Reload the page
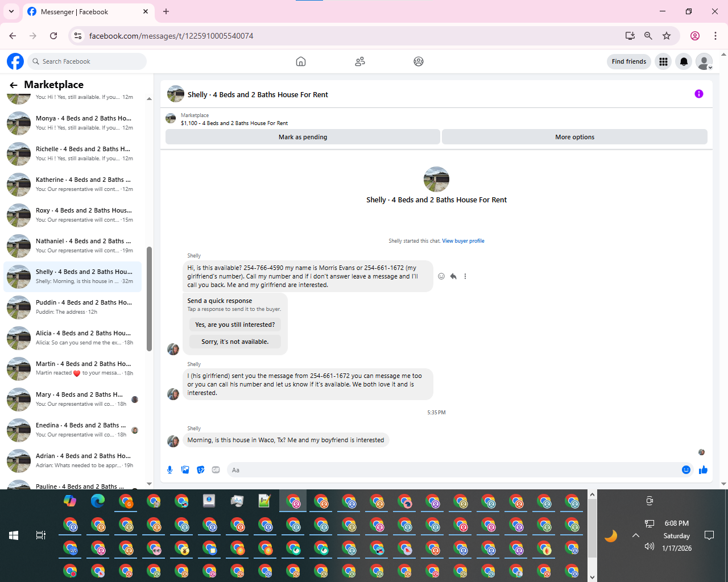Viewport: 728px width, 582px height. point(53,36)
